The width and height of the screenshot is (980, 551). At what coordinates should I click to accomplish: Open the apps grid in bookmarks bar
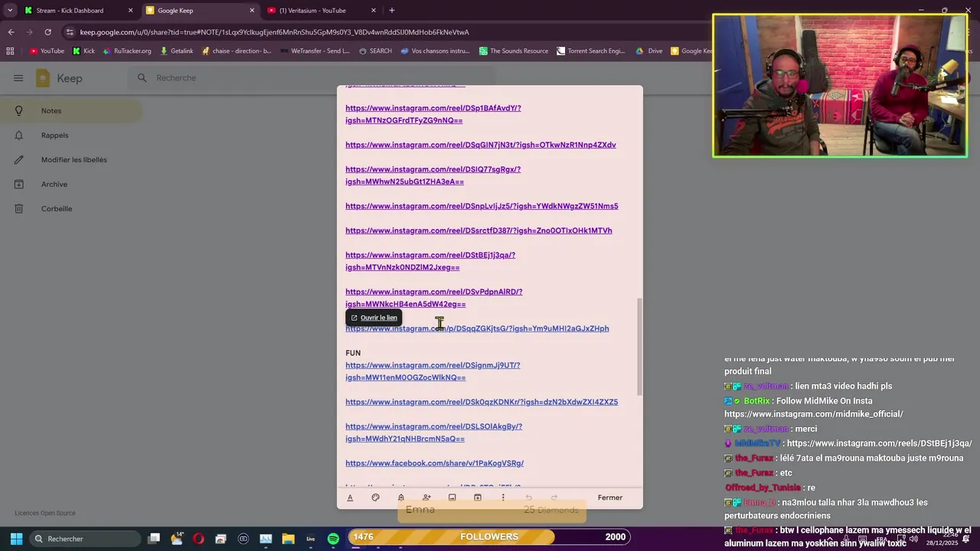10,51
